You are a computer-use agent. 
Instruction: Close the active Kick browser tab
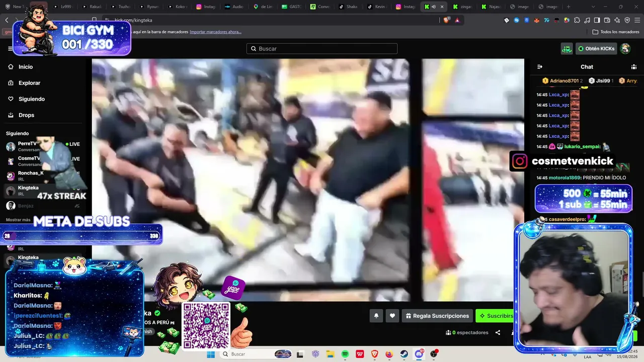(442, 7)
